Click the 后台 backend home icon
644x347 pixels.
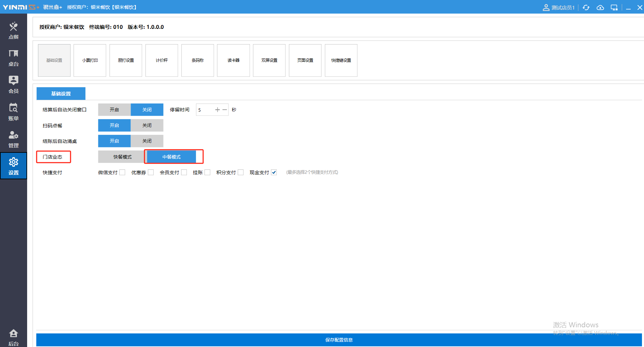point(14,337)
